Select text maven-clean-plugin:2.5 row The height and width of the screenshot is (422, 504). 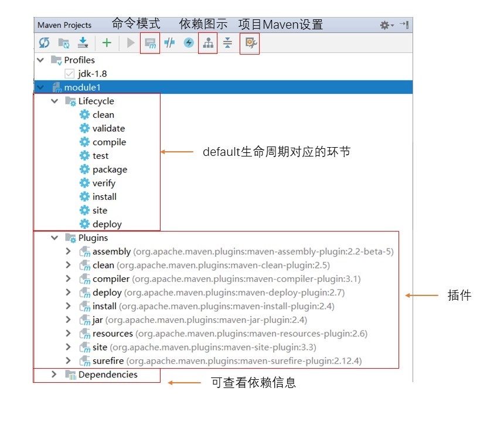click(223, 266)
